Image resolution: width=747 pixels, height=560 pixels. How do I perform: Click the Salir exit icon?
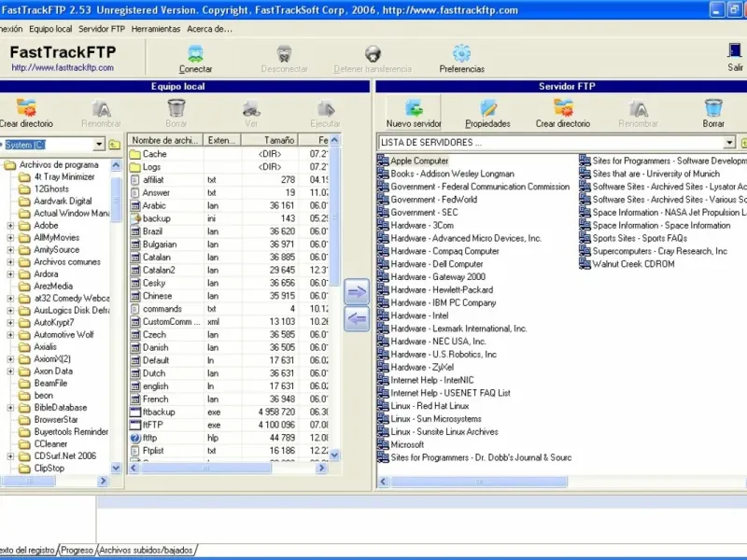pyautogui.click(x=735, y=51)
